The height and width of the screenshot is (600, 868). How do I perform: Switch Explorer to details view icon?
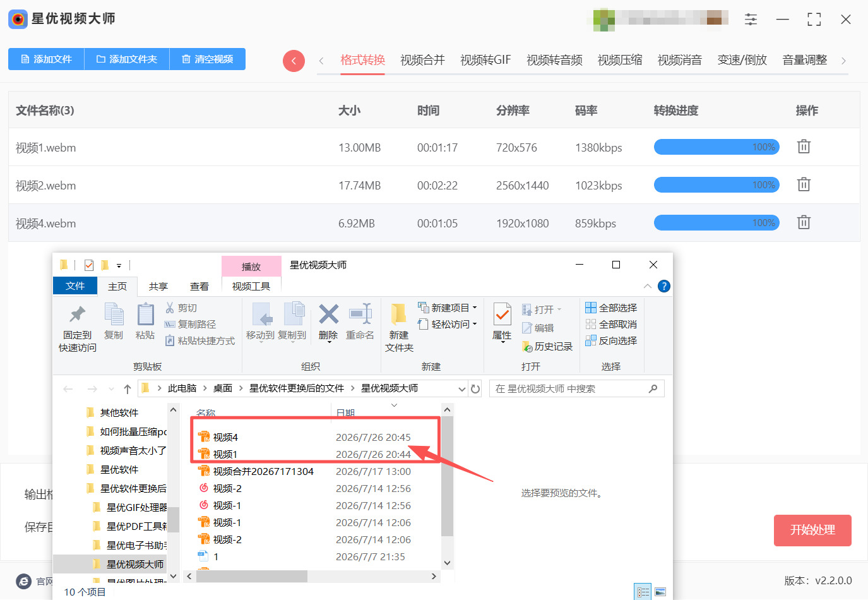click(x=643, y=592)
